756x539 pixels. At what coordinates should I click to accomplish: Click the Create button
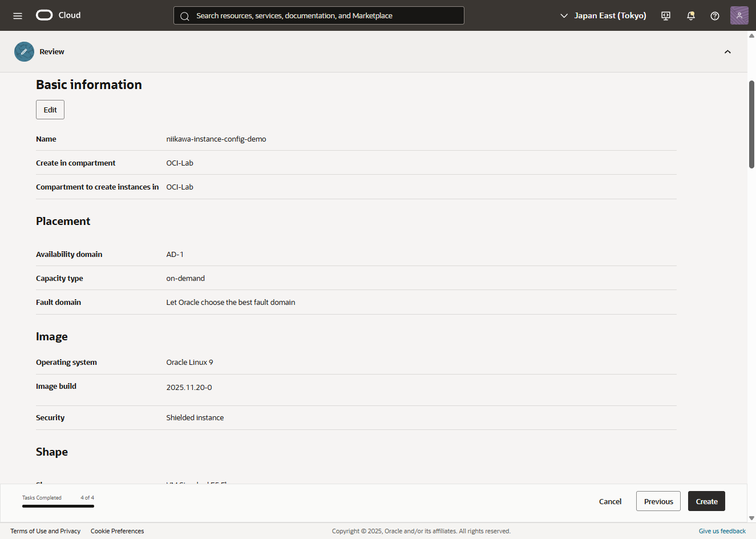click(706, 501)
